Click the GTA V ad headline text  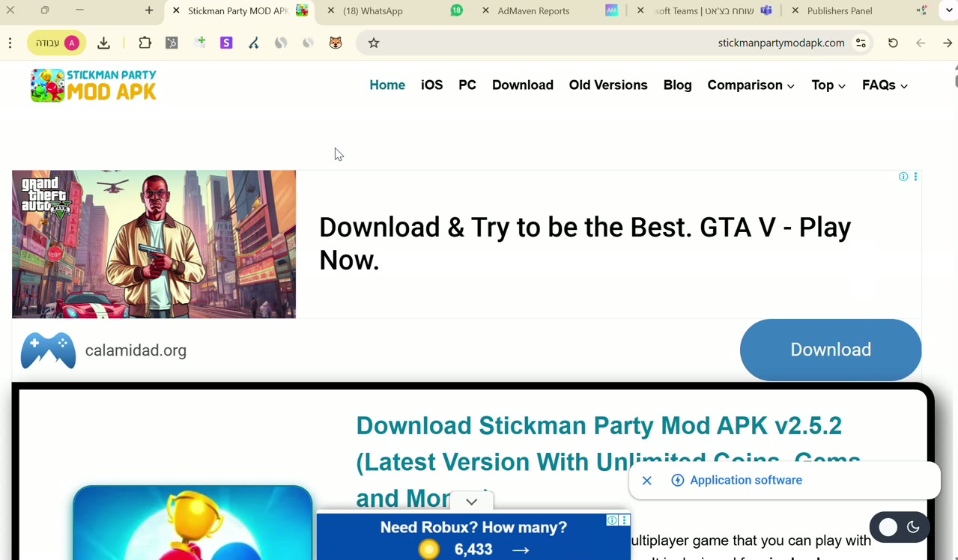(x=585, y=243)
